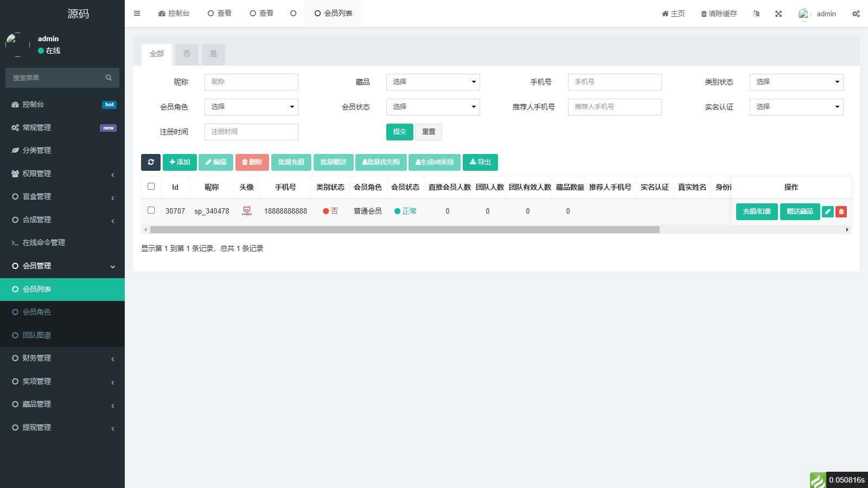The width and height of the screenshot is (868, 488).
Task: Click the table refresh icon button
Action: click(151, 162)
